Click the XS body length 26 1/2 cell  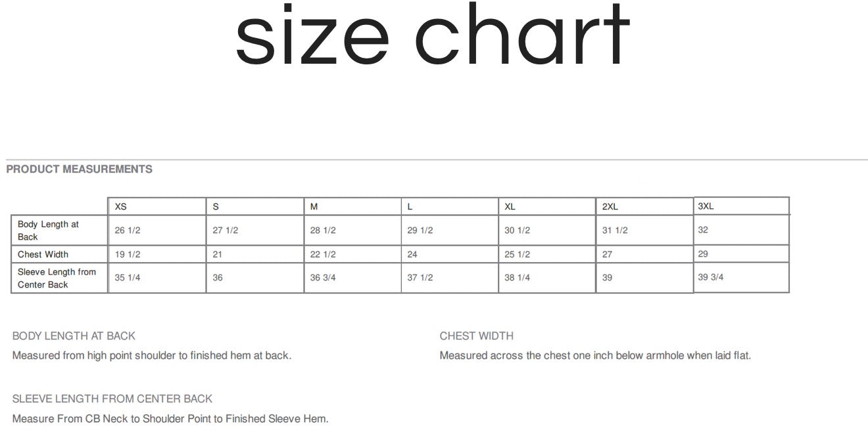pyautogui.click(x=157, y=231)
